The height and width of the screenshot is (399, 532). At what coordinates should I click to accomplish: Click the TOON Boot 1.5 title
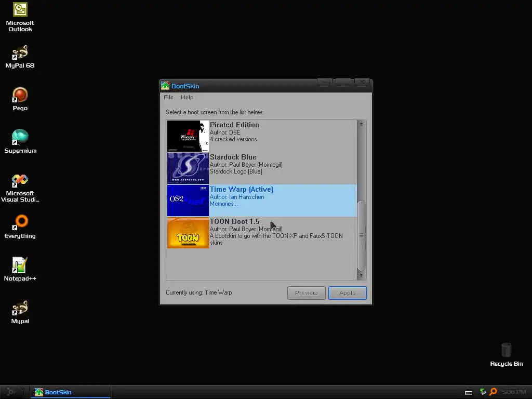(234, 221)
